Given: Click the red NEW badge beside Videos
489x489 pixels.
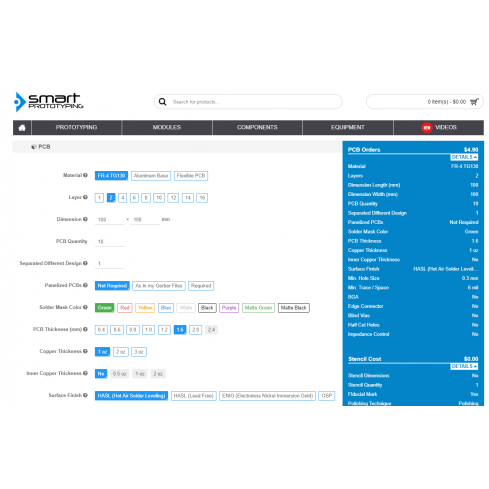Looking at the screenshot, I should [427, 128].
